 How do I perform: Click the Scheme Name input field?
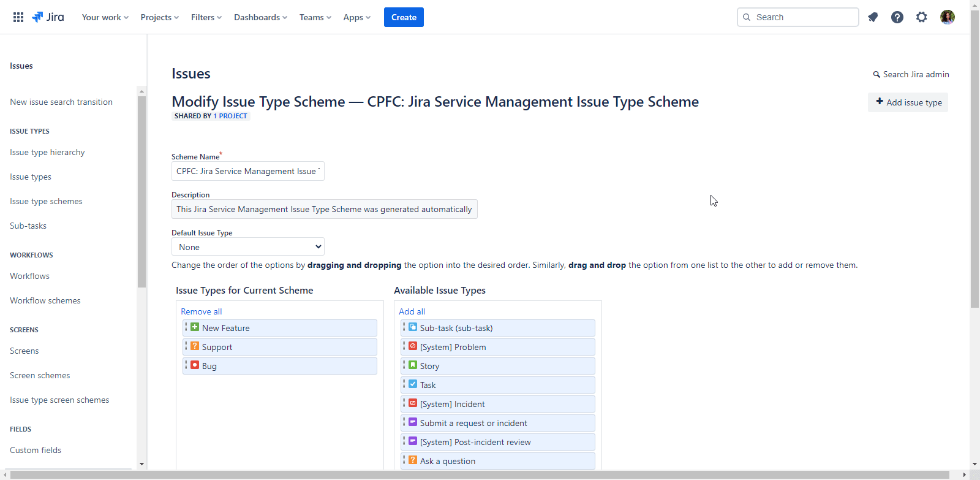click(248, 172)
